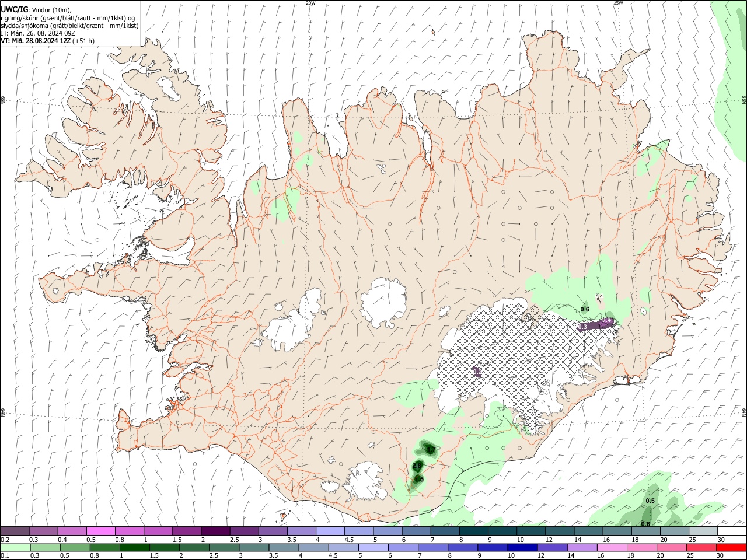747x560 pixels.
Task: Select the darkest green 1 swatch, lower legend row
Action: [134, 547]
